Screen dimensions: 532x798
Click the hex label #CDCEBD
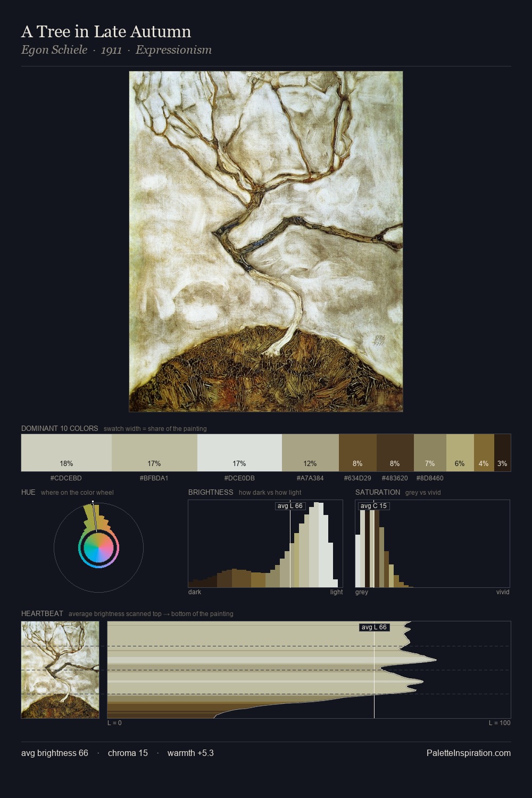66,478
